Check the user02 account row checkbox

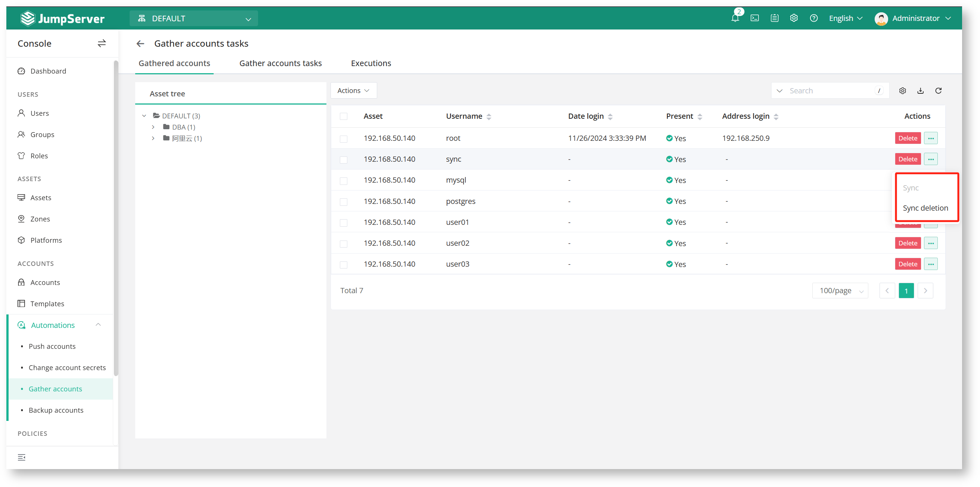click(344, 244)
